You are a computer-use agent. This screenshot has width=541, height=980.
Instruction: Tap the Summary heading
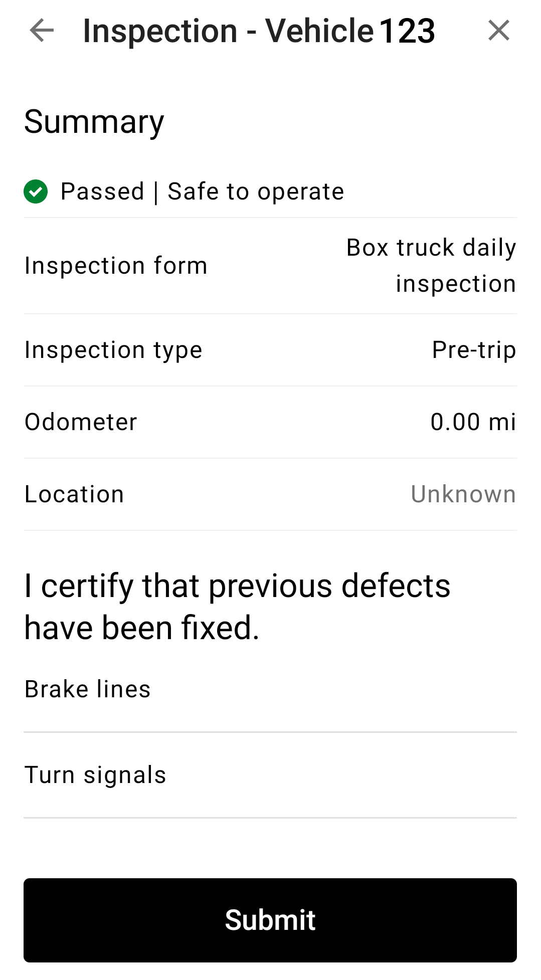pyautogui.click(x=94, y=122)
